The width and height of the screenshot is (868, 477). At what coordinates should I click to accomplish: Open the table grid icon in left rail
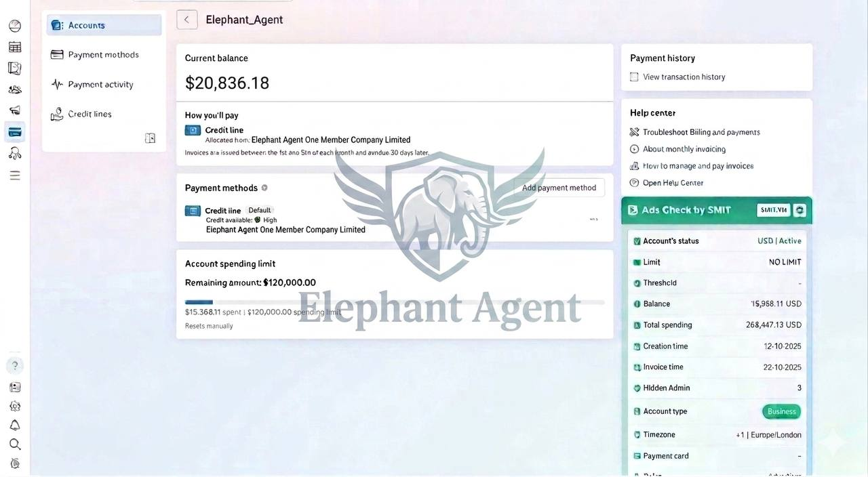(15, 47)
